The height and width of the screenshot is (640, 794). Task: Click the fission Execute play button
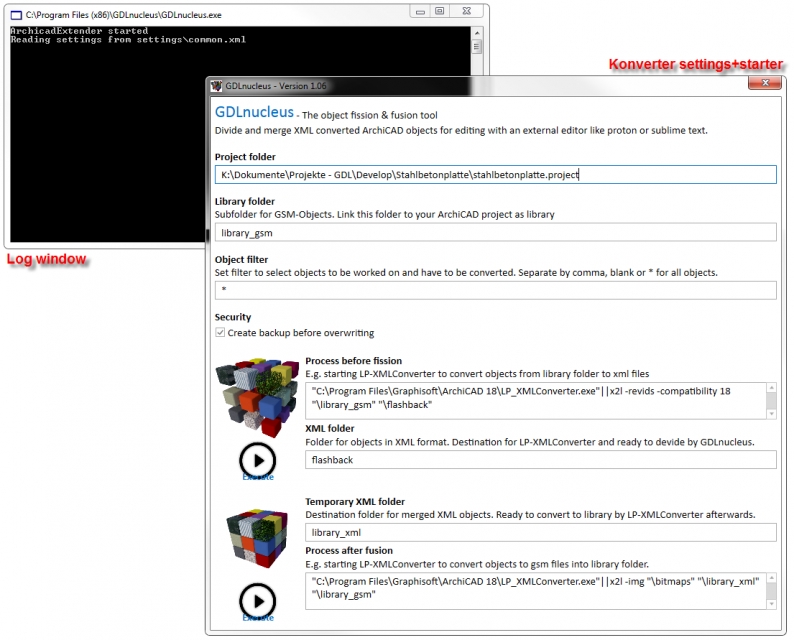pos(257,460)
